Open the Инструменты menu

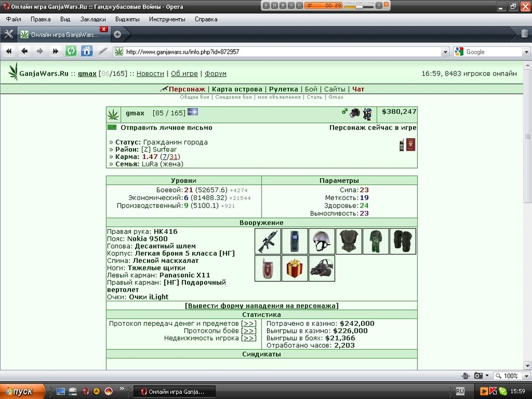167,19
